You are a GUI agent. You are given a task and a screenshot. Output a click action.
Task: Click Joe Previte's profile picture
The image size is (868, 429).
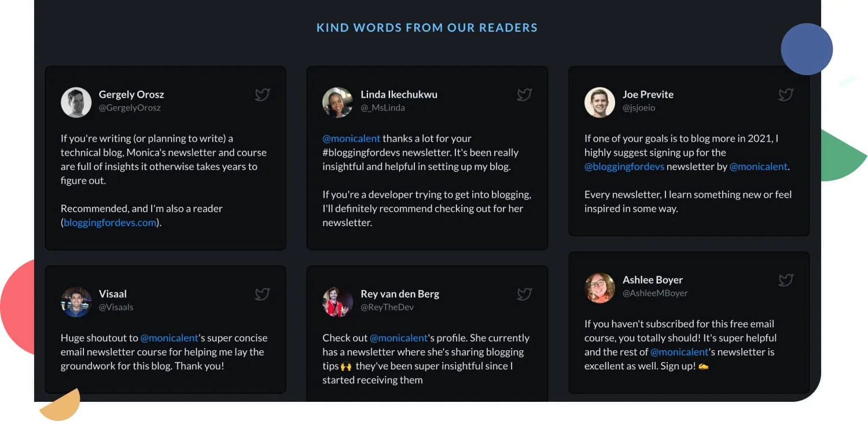599,102
